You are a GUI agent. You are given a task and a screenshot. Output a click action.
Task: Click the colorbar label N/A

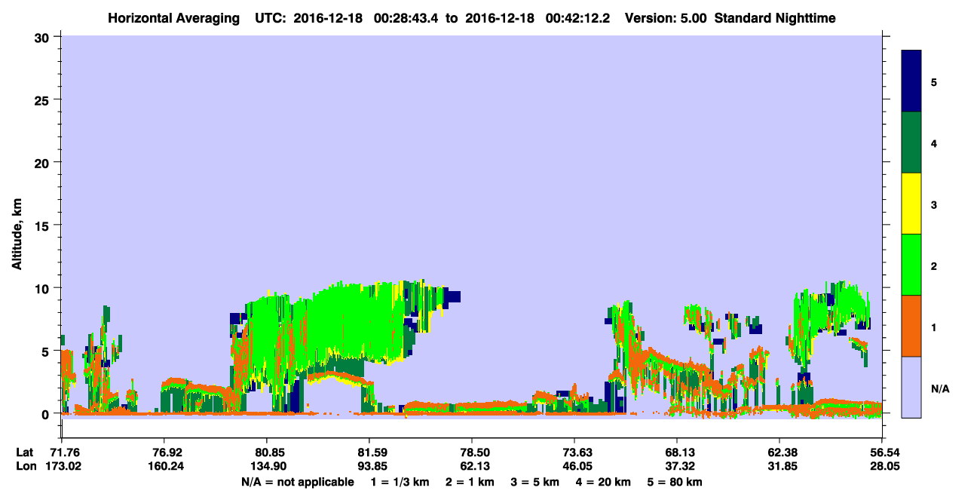pyautogui.click(x=940, y=389)
